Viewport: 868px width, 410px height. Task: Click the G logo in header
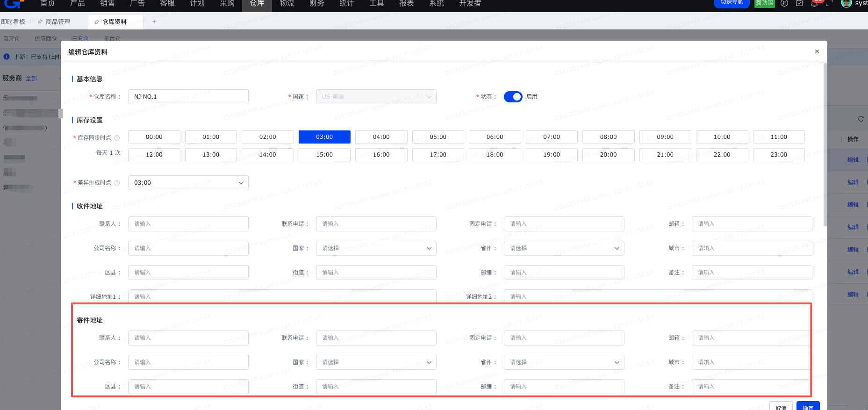click(x=13, y=4)
